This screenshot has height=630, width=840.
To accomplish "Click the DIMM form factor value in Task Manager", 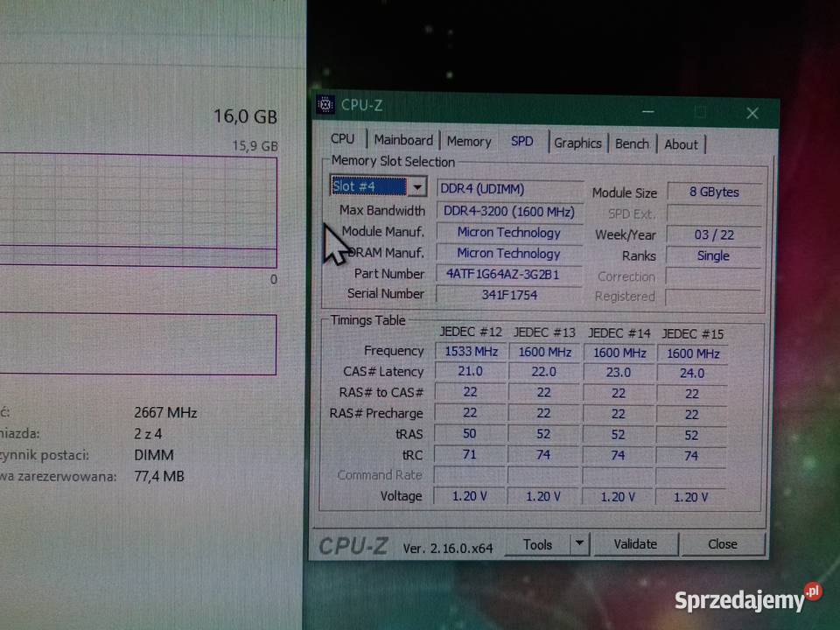I will tap(154, 455).
